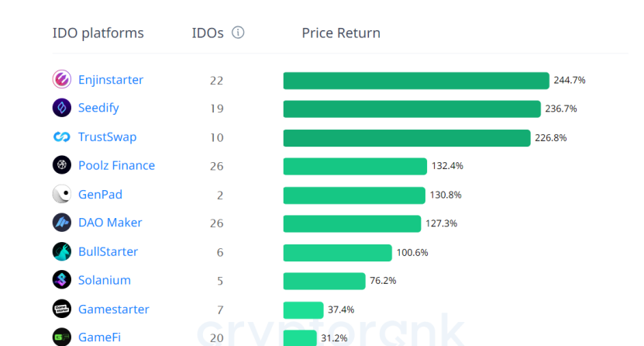Viewport: 644px width, 346px height.
Task: Open the Seedify platform link
Action: (98, 108)
